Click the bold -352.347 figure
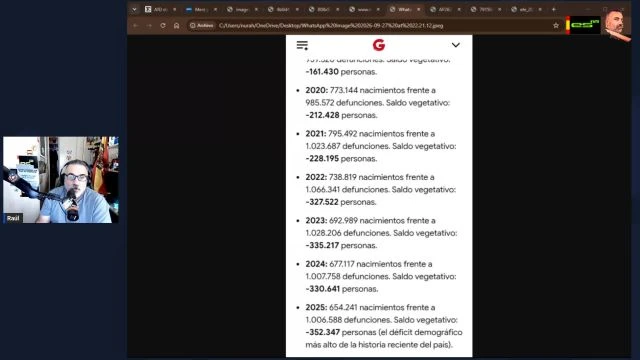The height and width of the screenshot is (360, 640). [322, 332]
